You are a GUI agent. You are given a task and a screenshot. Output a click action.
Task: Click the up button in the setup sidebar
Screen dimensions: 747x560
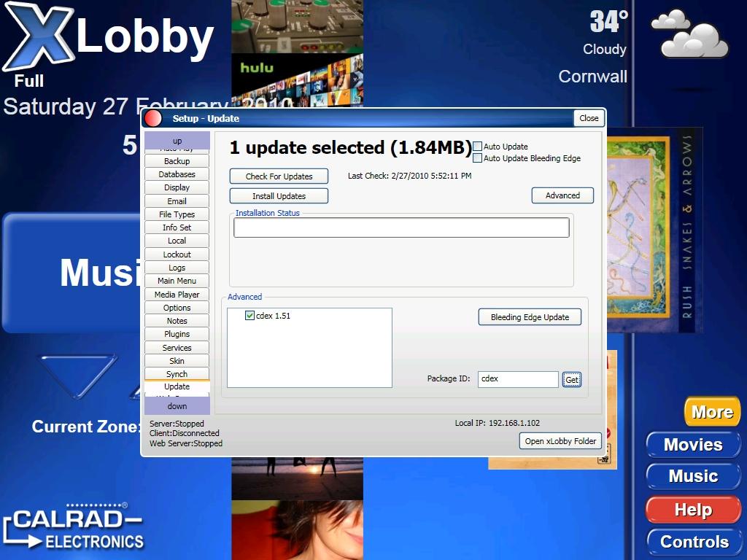(x=177, y=141)
